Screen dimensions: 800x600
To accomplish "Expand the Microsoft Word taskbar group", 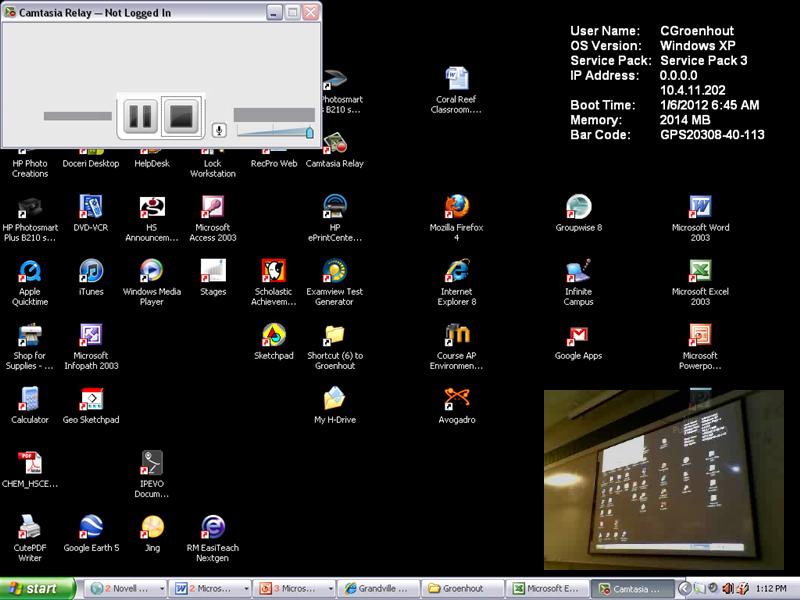I will tap(210, 588).
